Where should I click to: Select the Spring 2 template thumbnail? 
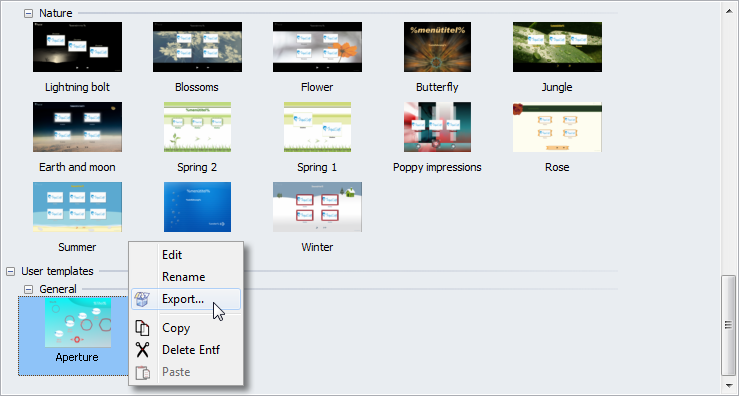[197, 127]
